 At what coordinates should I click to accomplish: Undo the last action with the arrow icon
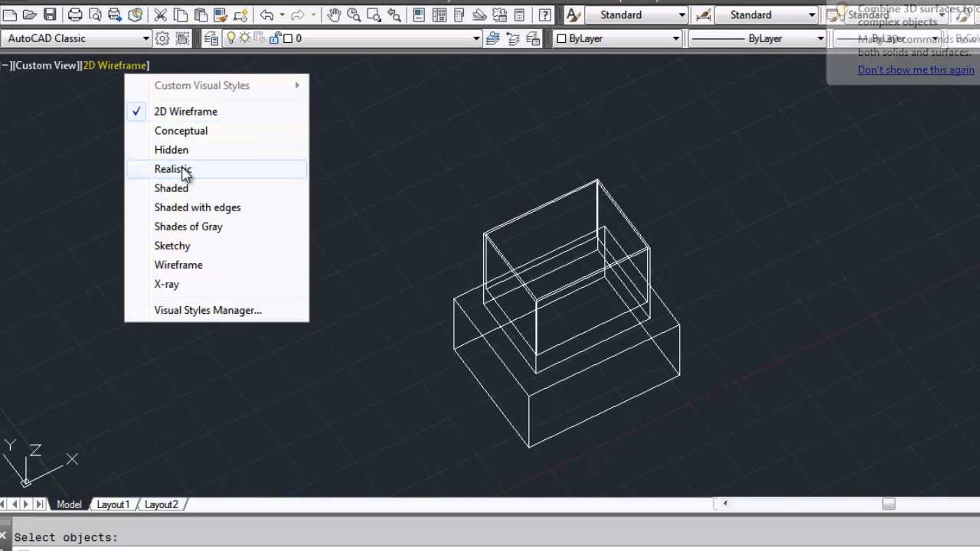266,15
